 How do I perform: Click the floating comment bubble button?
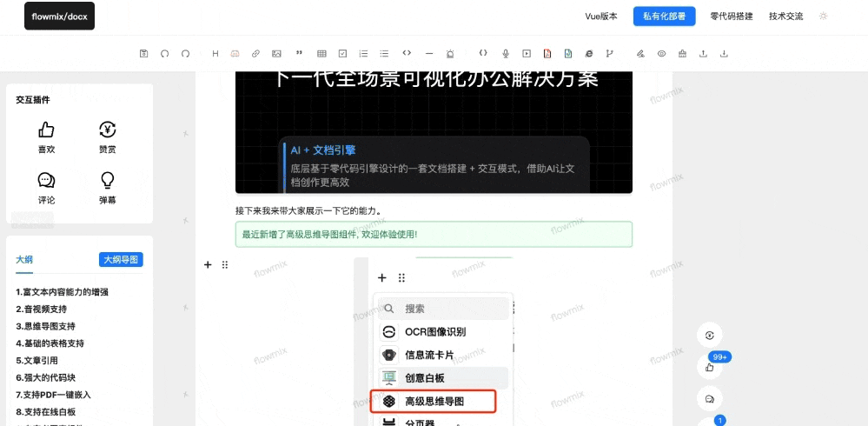[x=710, y=399]
